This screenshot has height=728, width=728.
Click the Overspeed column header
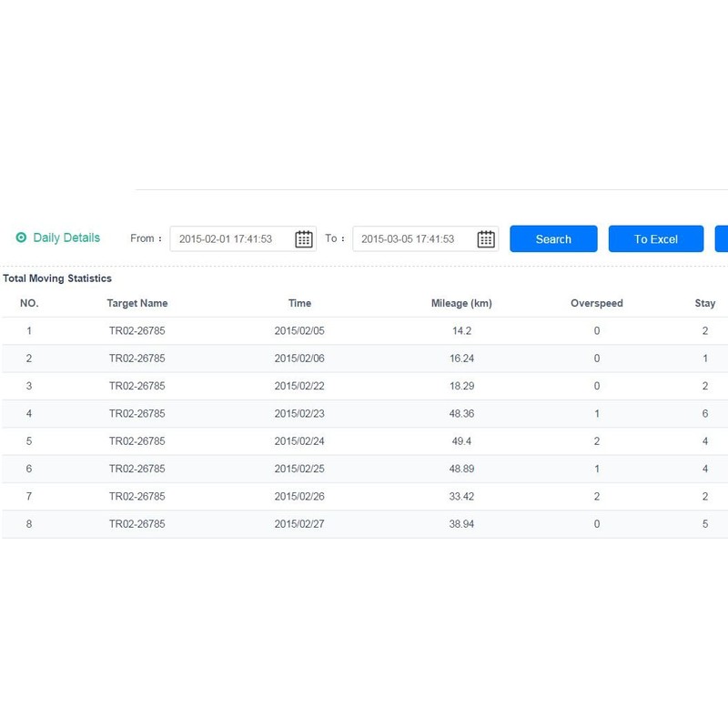click(x=596, y=303)
